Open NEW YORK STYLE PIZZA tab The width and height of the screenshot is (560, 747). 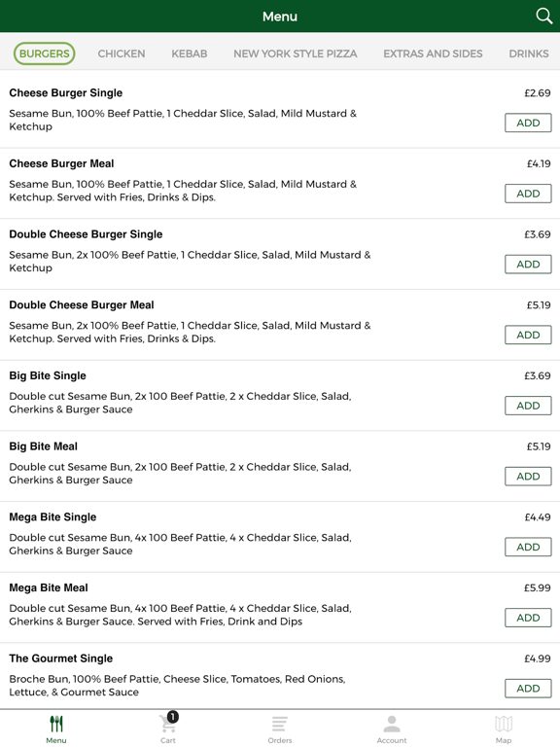[x=296, y=53]
